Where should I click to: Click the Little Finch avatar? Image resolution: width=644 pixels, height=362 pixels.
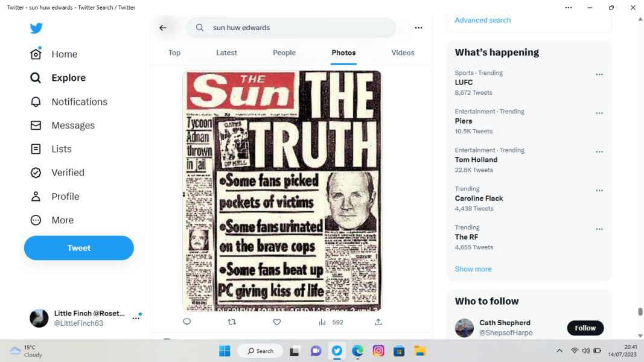[x=39, y=318]
